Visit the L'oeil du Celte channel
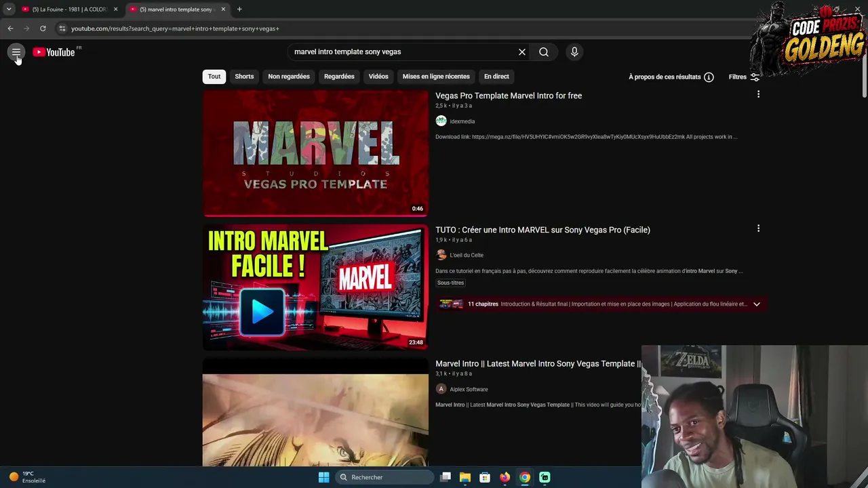Viewport: 868px width, 488px height. pos(467,256)
